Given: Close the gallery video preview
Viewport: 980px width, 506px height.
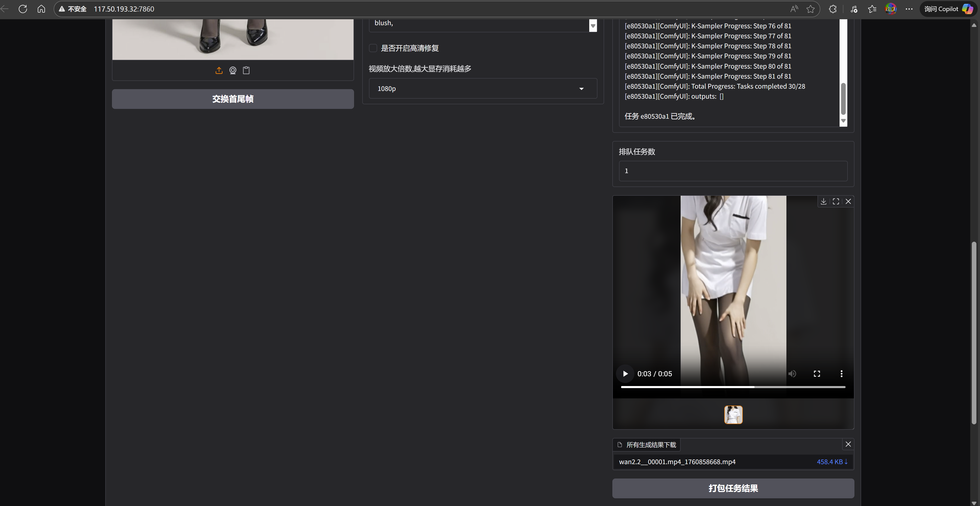Looking at the screenshot, I should 848,201.
